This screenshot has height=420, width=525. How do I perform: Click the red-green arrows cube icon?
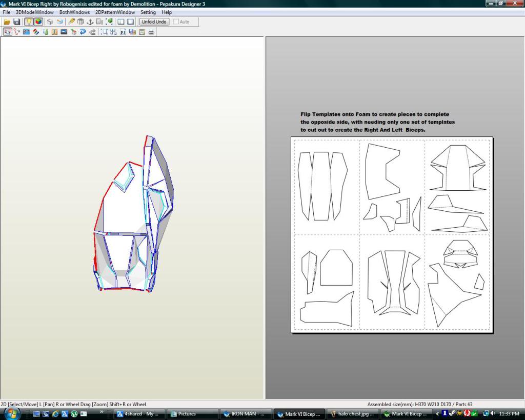tap(74, 32)
